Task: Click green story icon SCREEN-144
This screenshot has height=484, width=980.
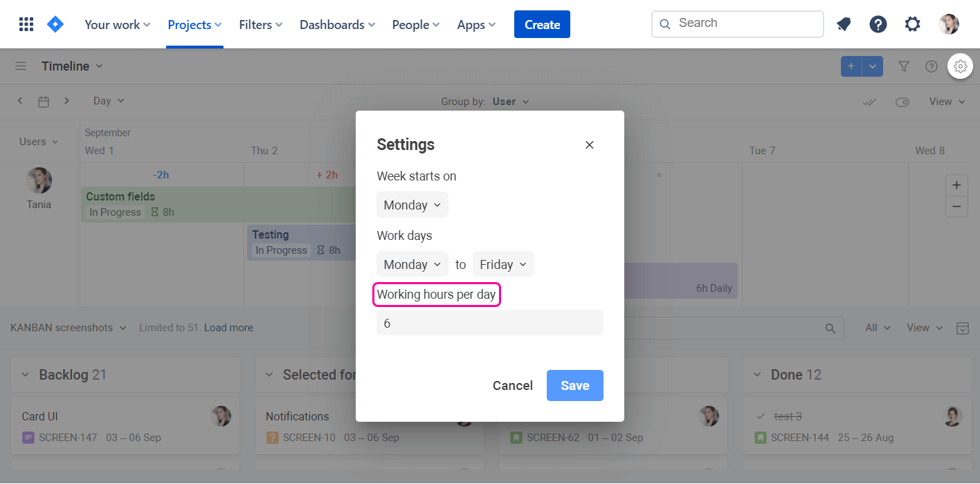Action: pyautogui.click(x=761, y=438)
